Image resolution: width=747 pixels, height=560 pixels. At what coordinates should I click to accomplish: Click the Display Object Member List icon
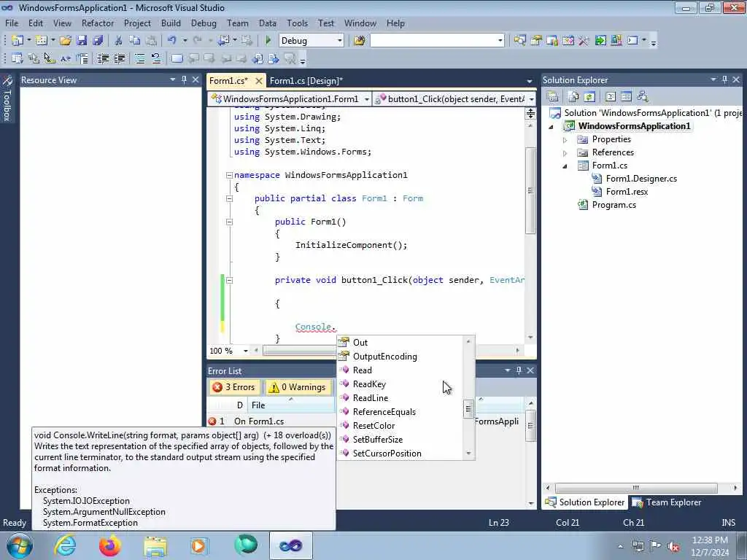[18, 58]
